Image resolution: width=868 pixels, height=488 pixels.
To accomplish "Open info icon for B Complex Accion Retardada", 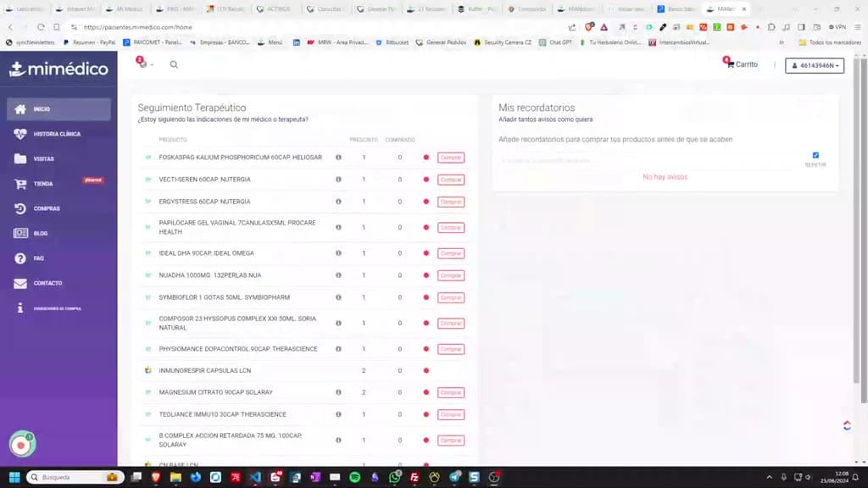I will [338, 441].
